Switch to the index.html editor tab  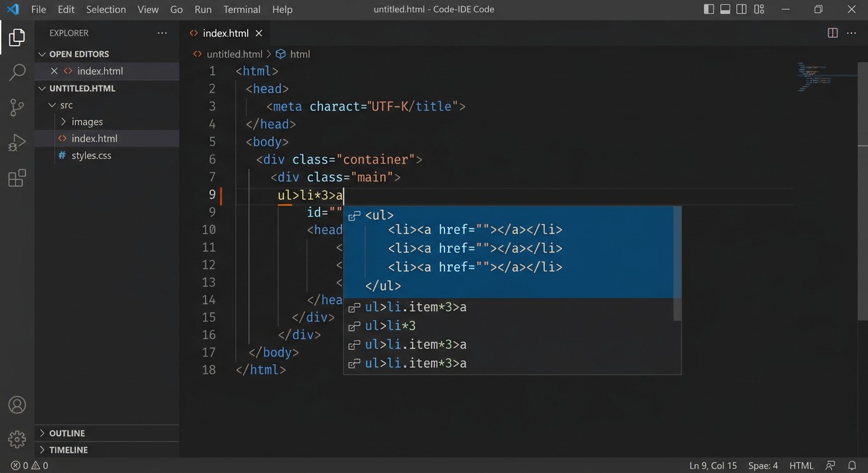(x=226, y=33)
